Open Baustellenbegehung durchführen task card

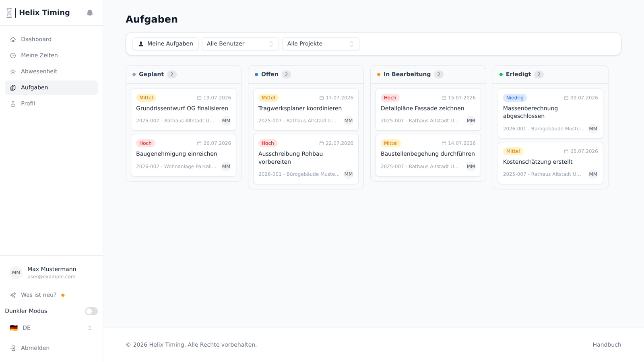coord(428,155)
